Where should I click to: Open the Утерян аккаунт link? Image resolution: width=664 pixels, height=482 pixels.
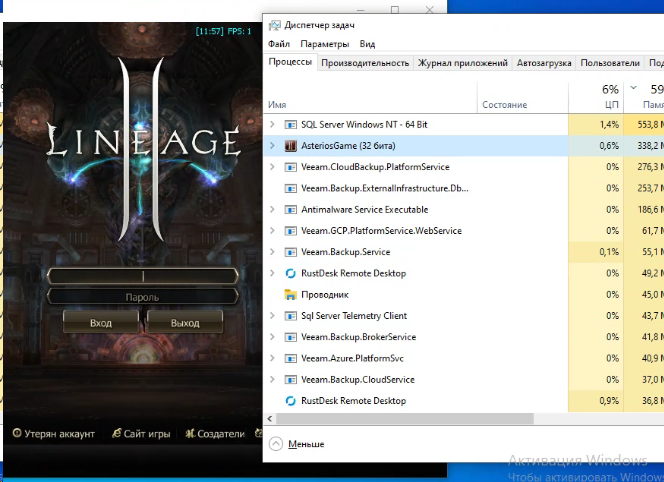click(x=54, y=434)
